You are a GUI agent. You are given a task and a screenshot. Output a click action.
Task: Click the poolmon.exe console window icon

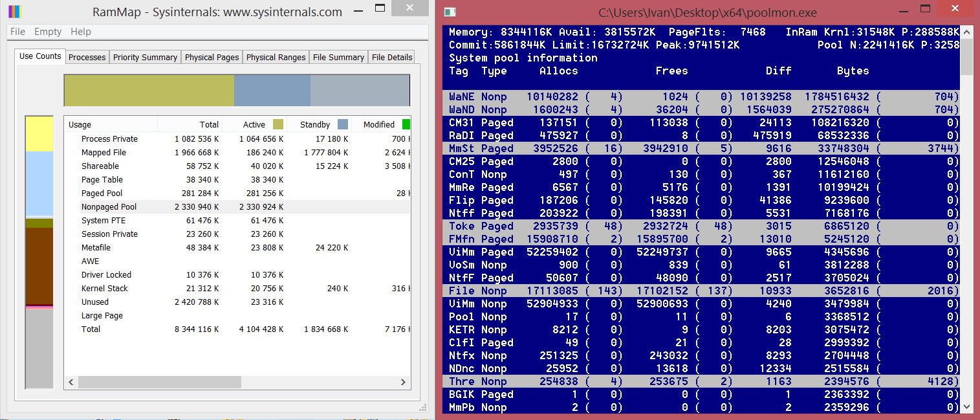(450, 12)
